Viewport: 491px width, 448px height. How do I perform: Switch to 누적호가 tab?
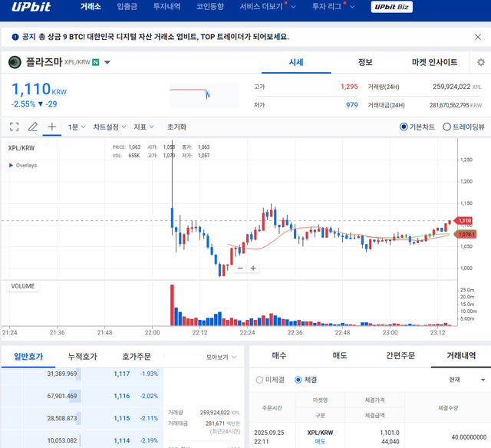82,357
